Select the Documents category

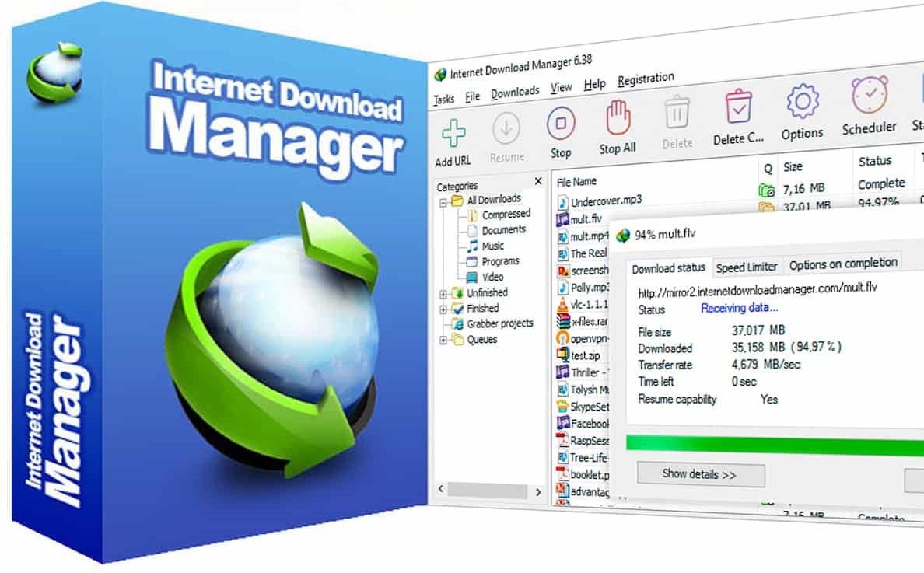503,229
